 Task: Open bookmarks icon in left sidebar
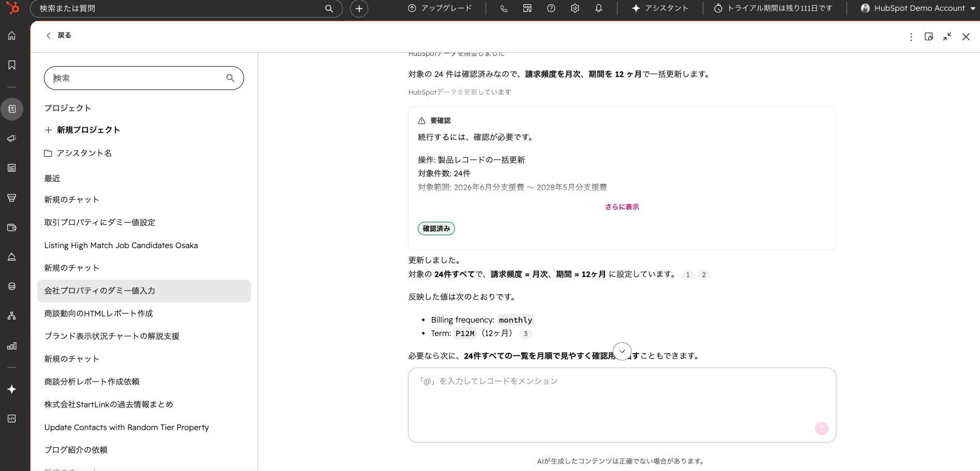coord(12,65)
